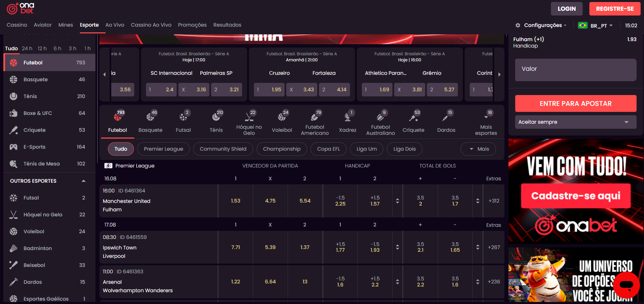Open Futebol icon in the left sidebar
644x304 pixels.
coord(13,63)
